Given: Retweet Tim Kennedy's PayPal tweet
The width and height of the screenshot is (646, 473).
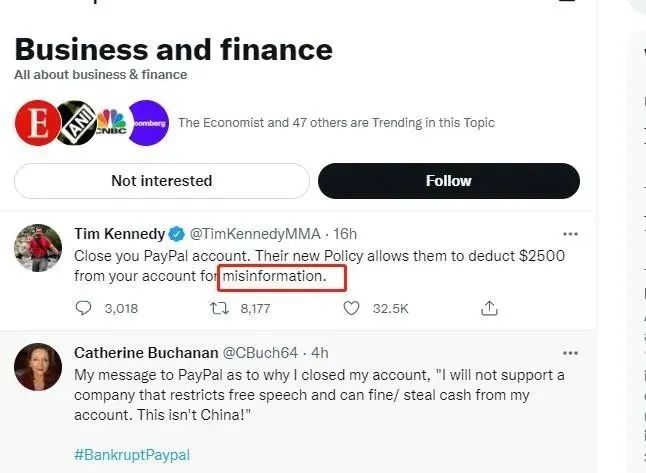Looking at the screenshot, I should [x=217, y=309].
